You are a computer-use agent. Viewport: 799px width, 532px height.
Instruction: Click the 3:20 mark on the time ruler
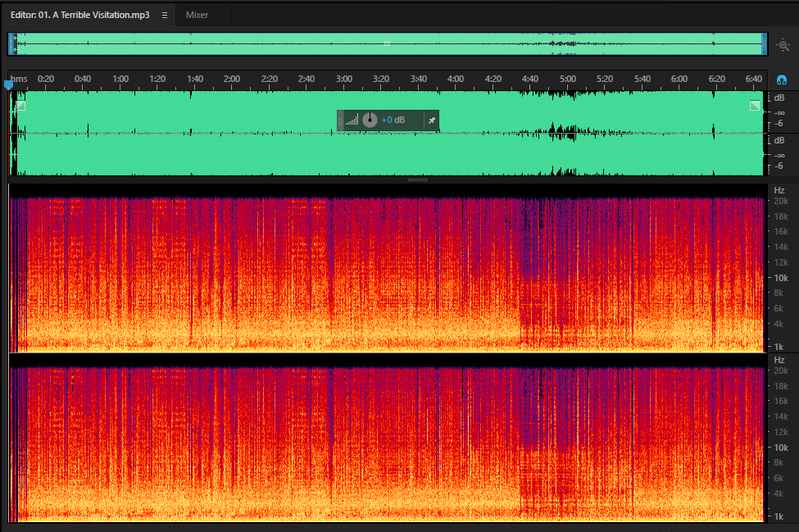(380, 79)
